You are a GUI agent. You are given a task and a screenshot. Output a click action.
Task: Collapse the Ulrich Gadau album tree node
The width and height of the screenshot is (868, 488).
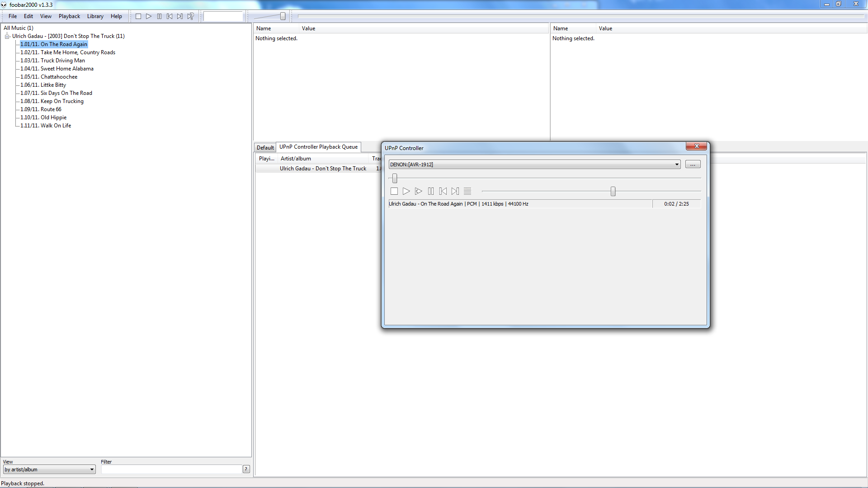click(x=7, y=36)
